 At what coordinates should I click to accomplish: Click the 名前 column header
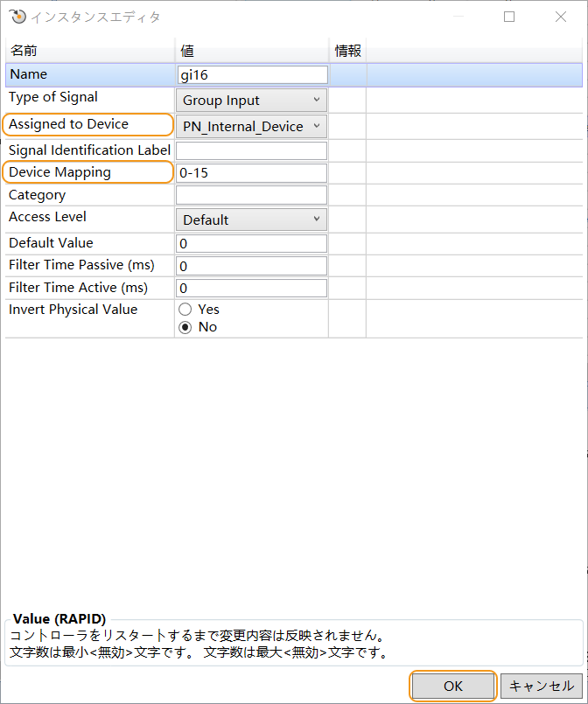[89, 52]
